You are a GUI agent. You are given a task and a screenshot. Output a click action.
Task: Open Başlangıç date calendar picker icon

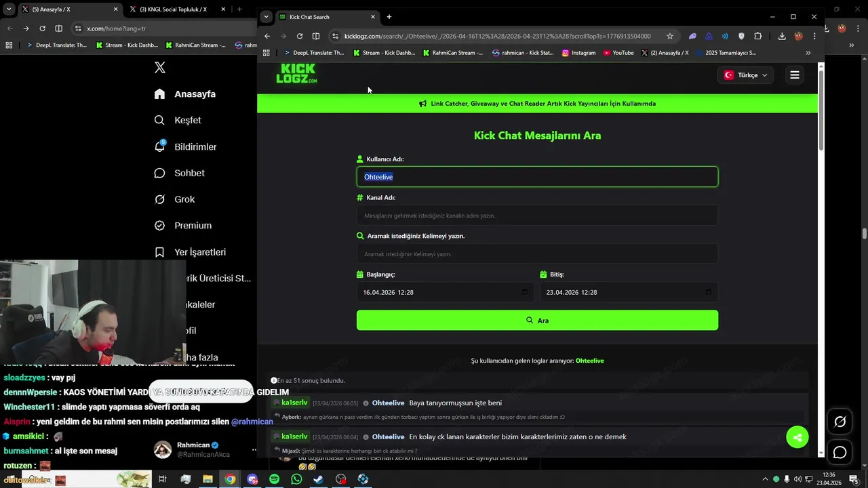(524, 292)
